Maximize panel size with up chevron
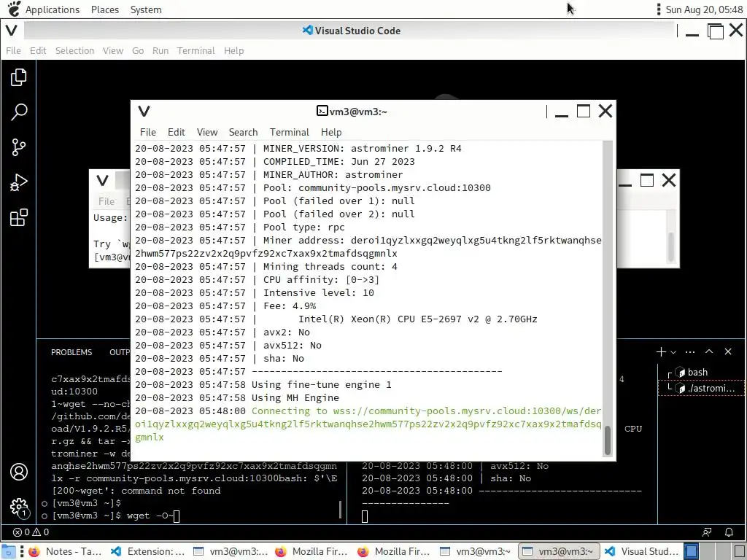The height and width of the screenshot is (560, 747). click(709, 351)
